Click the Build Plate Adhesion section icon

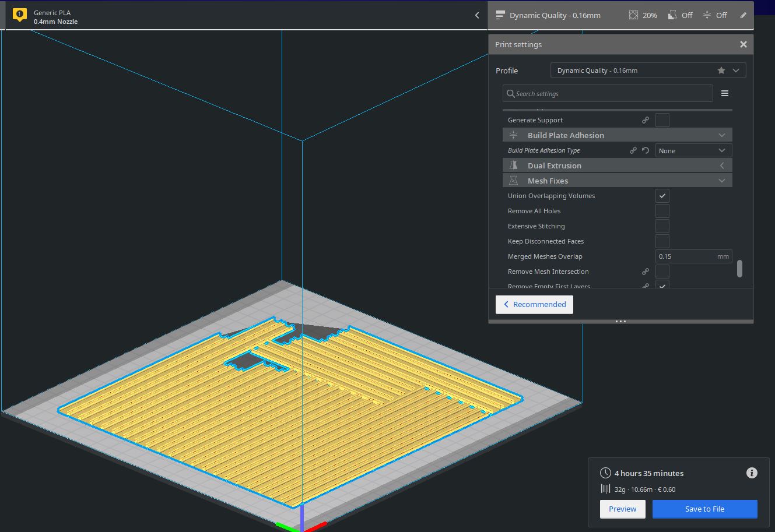513,135
